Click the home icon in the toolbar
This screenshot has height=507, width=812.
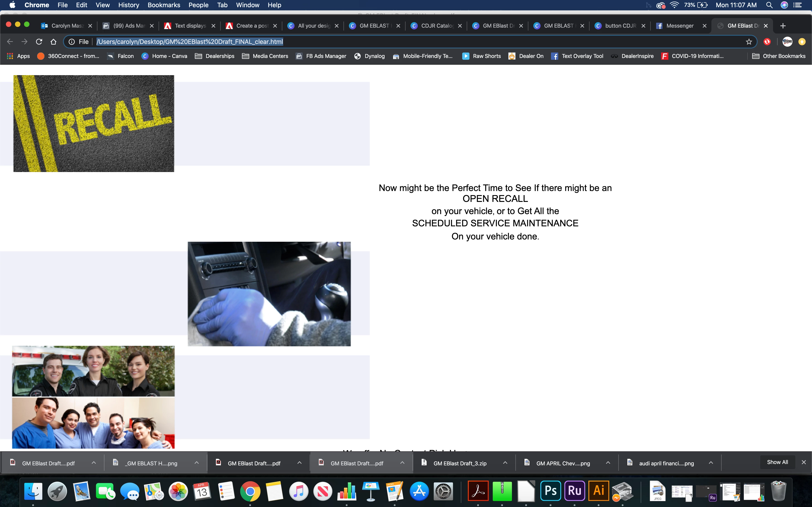point(53,42)
